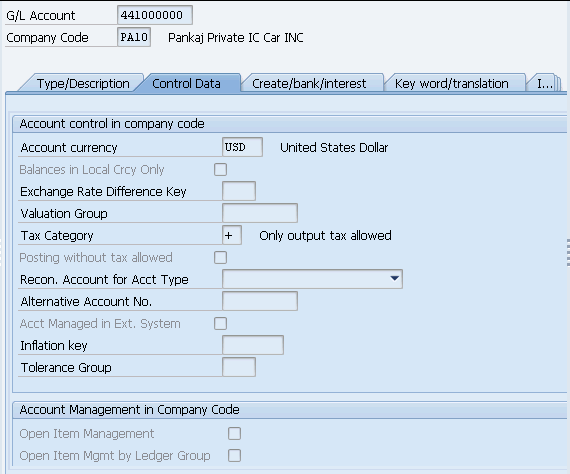Click the 'Tolerance Group' label
This screenshot has width=570, height=474.
66,367
